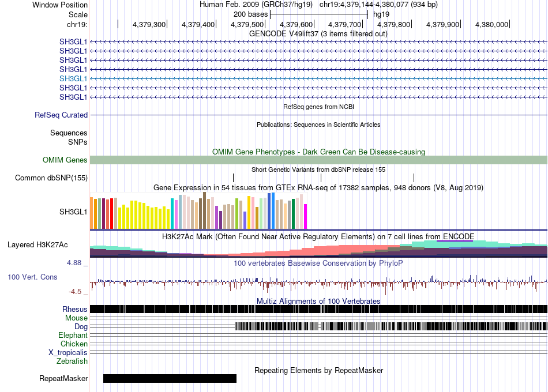The height and width of the screenshot is (392, 548).
Task: Click the GTEx 'Gene Expression in 54 tissues' title
Action: tap(318, 188)
